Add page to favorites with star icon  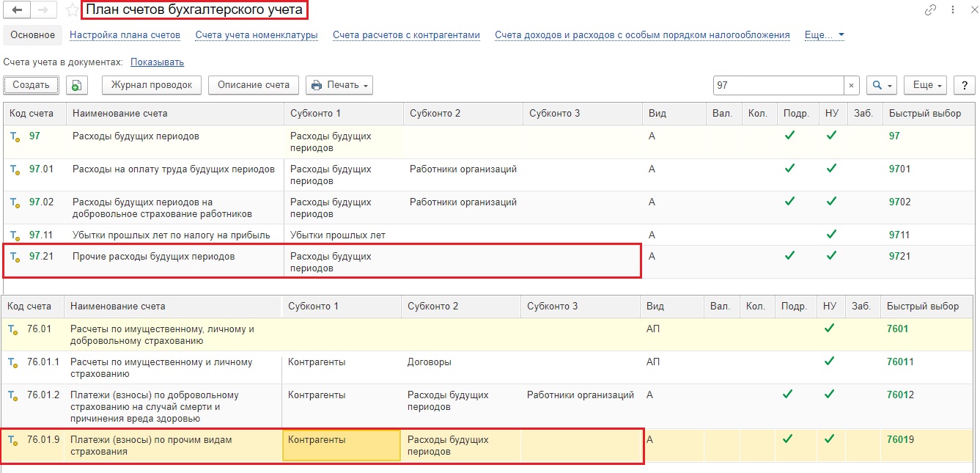[x=72, y=10]
